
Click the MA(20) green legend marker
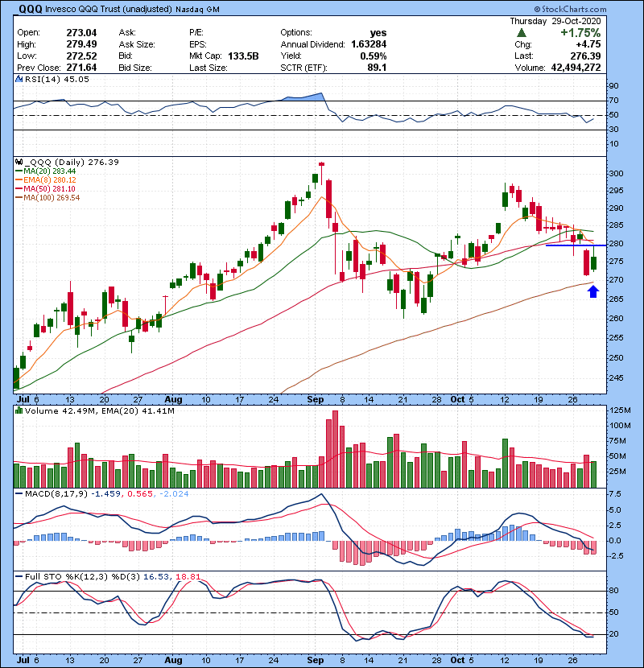tap(19, 171)
